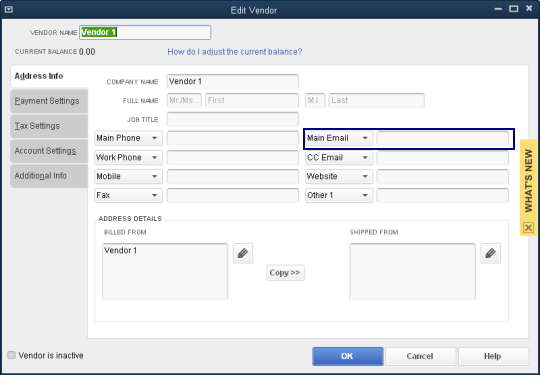The height and width of the screenshot is (375, 540).
Task: Click the Cancel button
Action: click(x=420, y=356)
